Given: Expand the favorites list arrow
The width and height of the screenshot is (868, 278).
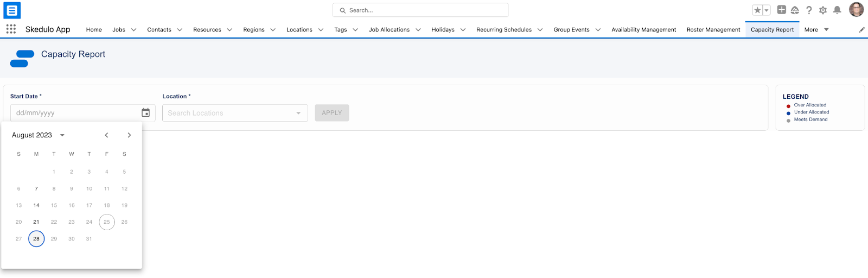Looking at the screenshot, I should [767, 10].
